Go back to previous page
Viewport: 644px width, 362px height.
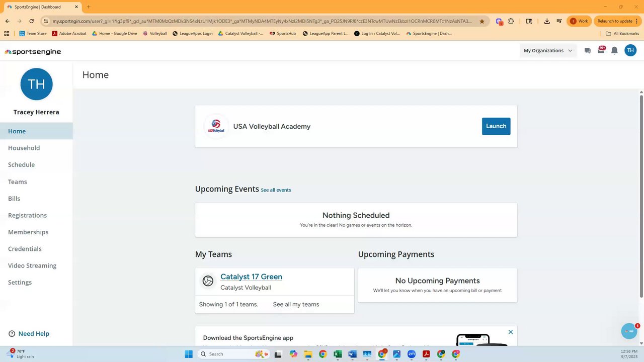(8, 21)
